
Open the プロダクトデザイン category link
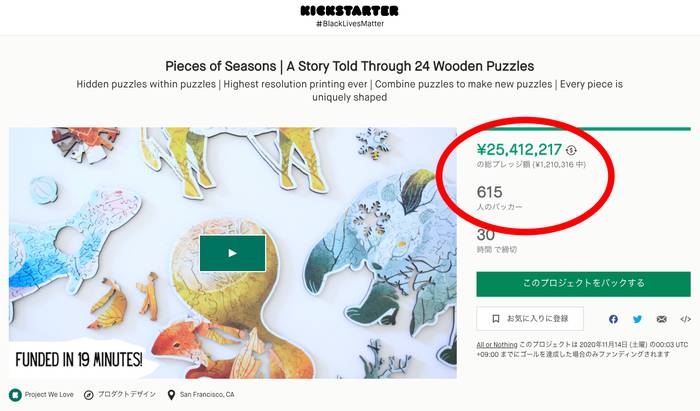pyautogui.click(x=126, y=394)
